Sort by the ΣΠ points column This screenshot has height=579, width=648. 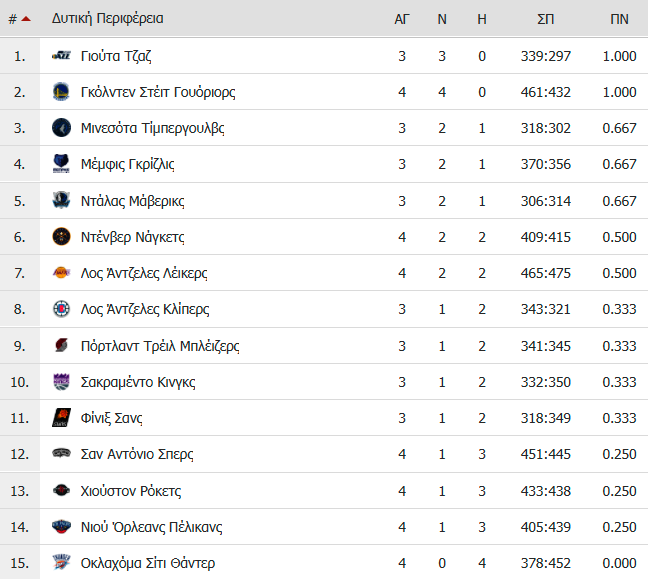coord(546,19)
